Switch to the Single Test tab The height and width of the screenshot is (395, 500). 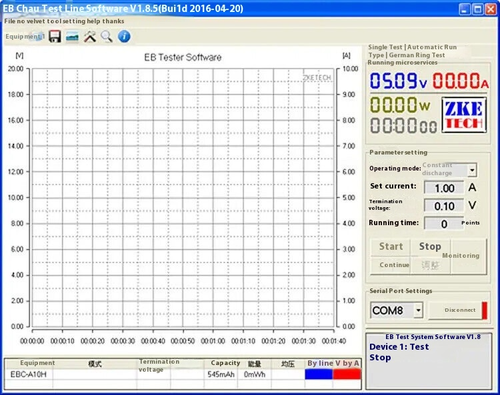[385, 47]
